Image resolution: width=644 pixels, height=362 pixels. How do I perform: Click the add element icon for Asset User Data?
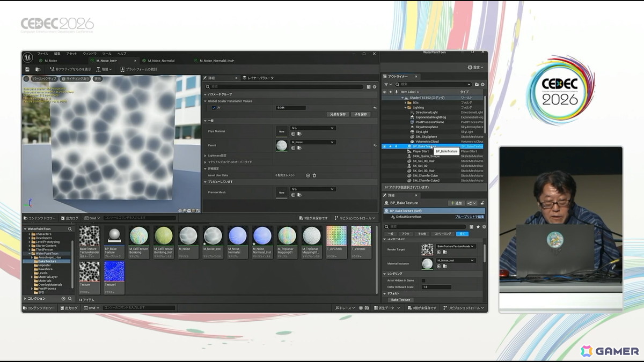pyautogui.click(x=308, y=175)
